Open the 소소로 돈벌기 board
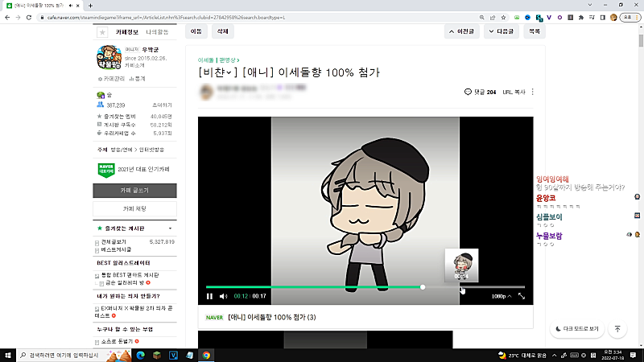 click(x=117, y=341)
